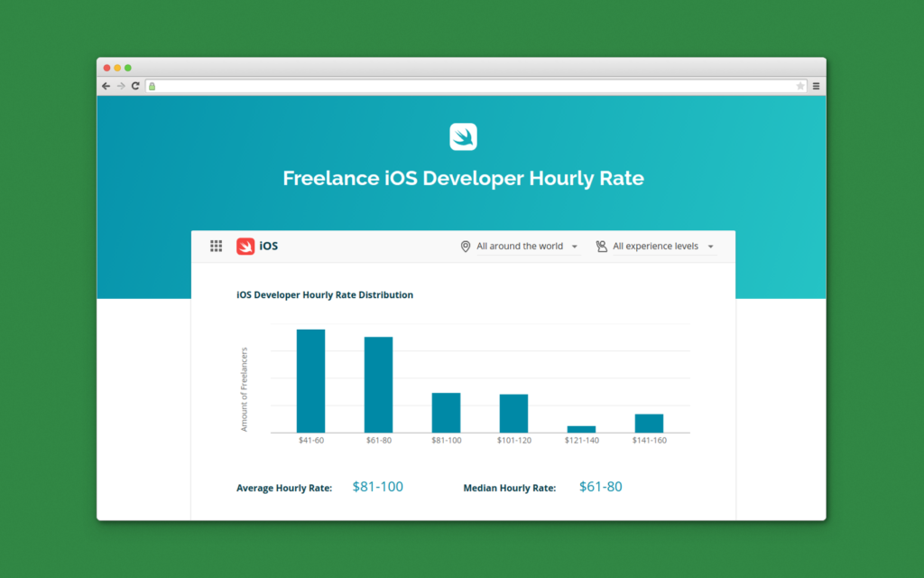The width and height of the screenshot is (924, 578).
Task: Click the arrow beside All experience levels
Action: pyautogui.click(x=711, y=247)
